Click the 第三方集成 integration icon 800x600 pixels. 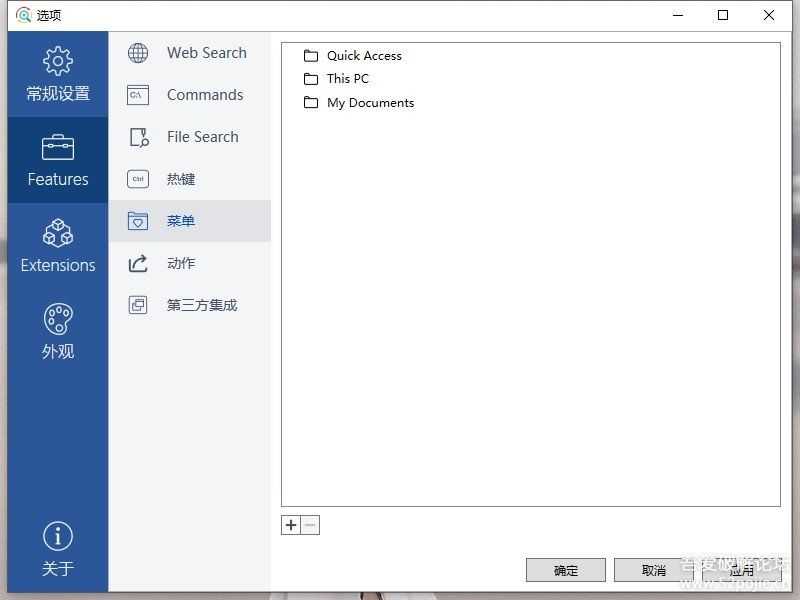(138, 305)
